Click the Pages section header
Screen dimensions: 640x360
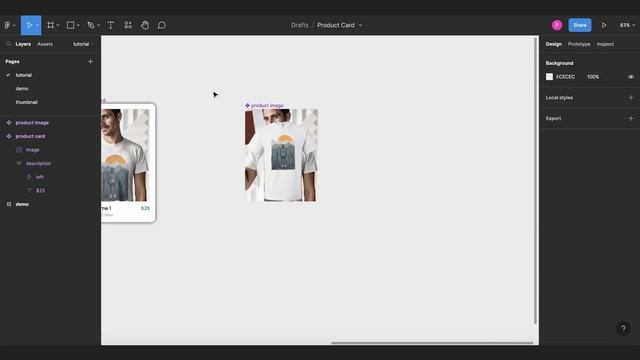coord(12,62)
